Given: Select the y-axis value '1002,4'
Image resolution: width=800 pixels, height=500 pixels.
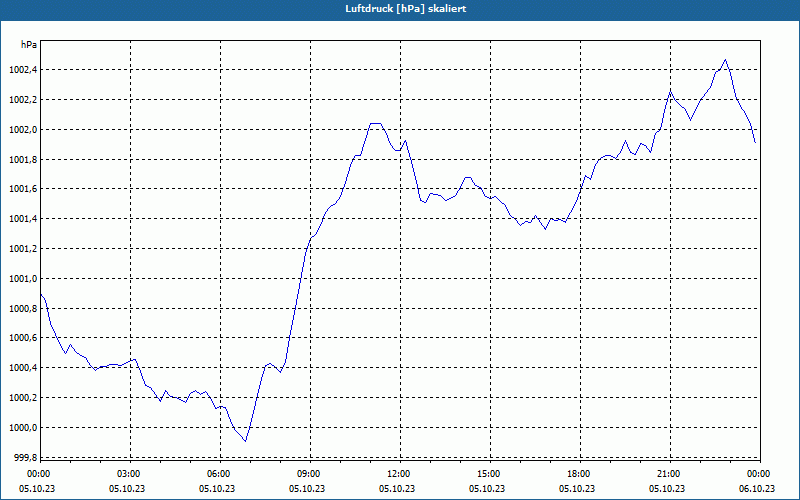Looking at the screenshot, I should pos(23,70).
